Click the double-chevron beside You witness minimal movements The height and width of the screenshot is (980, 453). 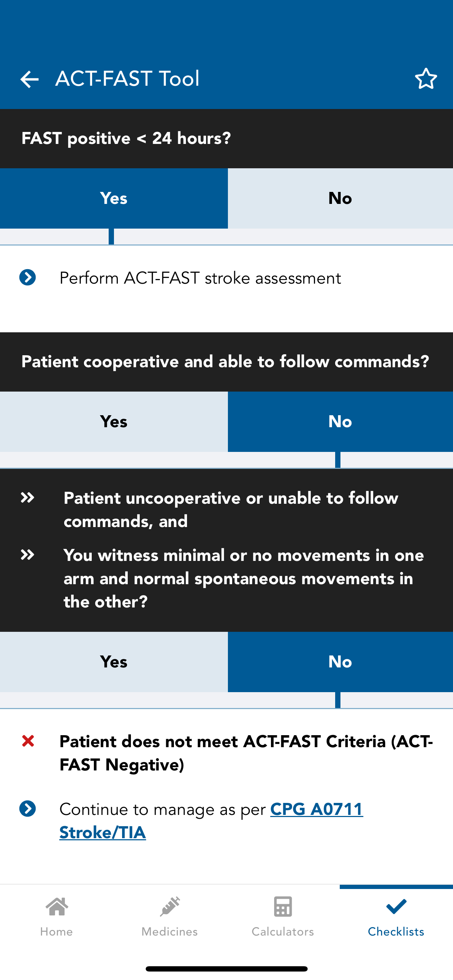click(x=28, y=555)
